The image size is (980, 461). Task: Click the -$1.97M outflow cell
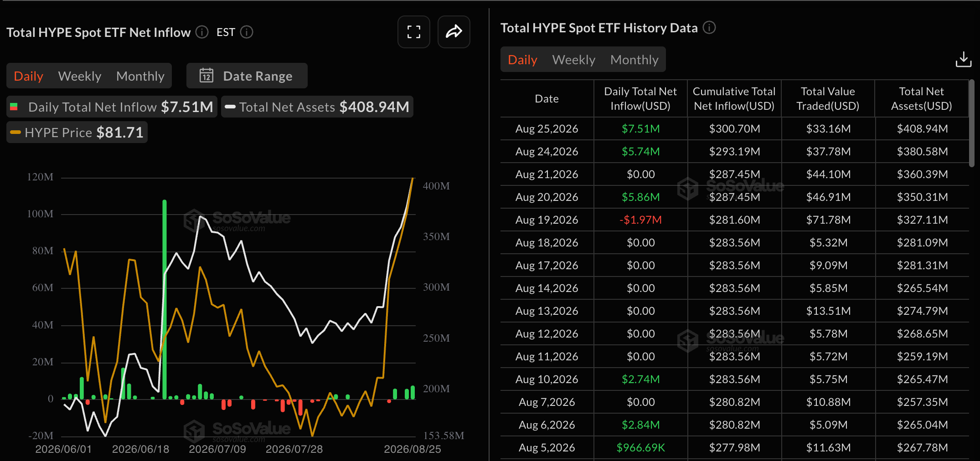click(640, 220)
